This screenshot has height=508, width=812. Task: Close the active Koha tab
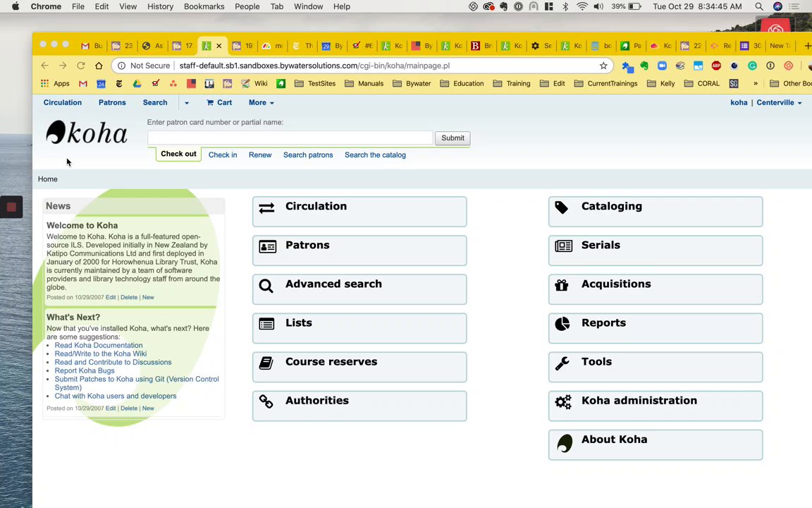pyautogui.click(x=219, y=46)
